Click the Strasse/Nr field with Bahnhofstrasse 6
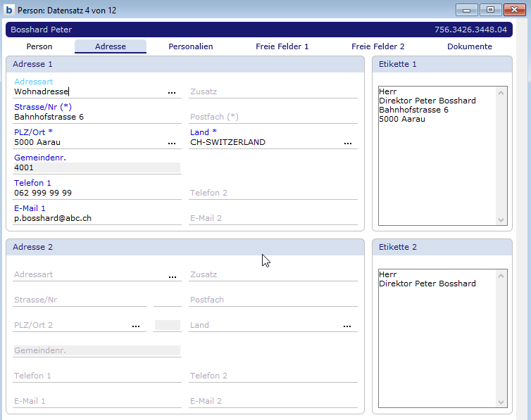531x420 pixels. click(x=96, y=117)
